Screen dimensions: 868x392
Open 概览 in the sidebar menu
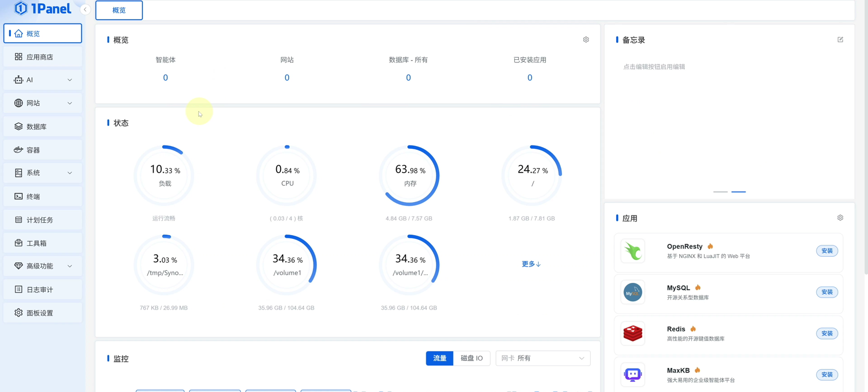[x=43, y=33]
